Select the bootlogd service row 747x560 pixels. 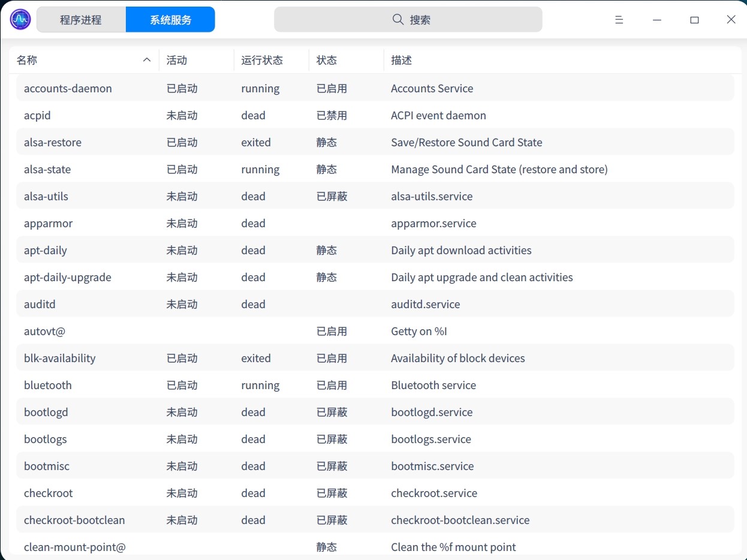[240, 412]
